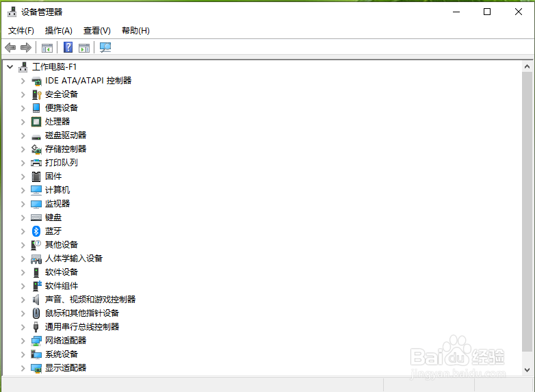Select the 网络适配器 network icon
Screen dimensions: 535x392
click(x=36, y=341)
